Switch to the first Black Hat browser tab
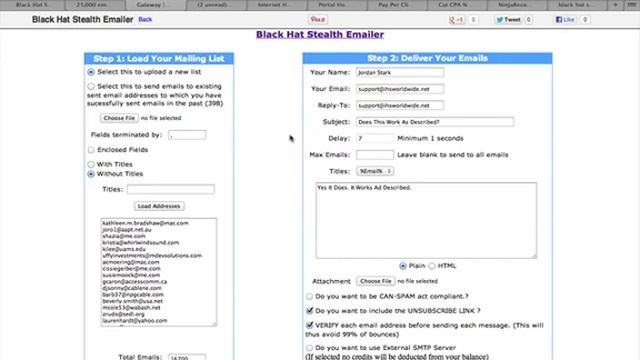 [32, 5]
